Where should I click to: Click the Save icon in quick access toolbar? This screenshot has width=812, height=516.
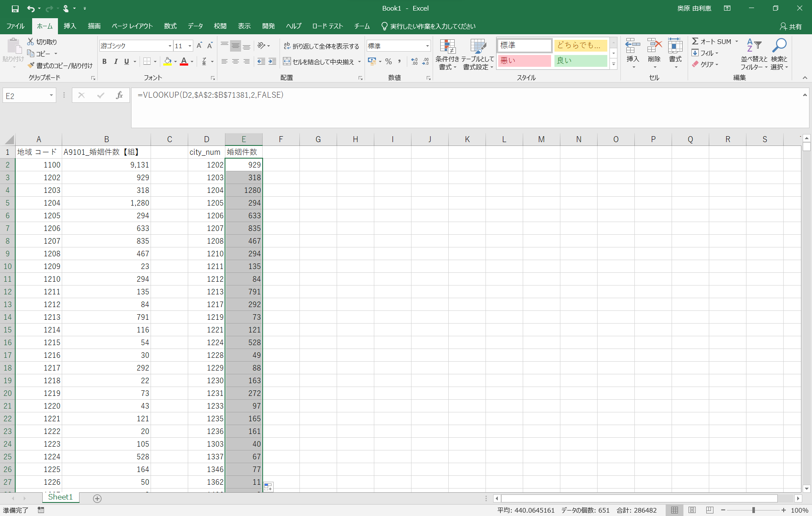click(15, 8)
